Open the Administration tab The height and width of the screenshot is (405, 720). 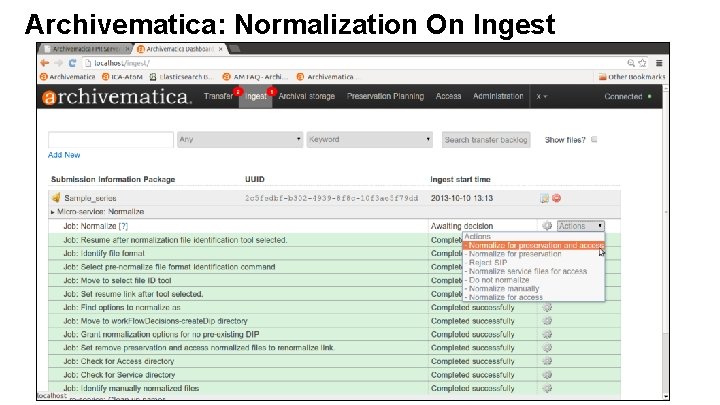point(498,96)
